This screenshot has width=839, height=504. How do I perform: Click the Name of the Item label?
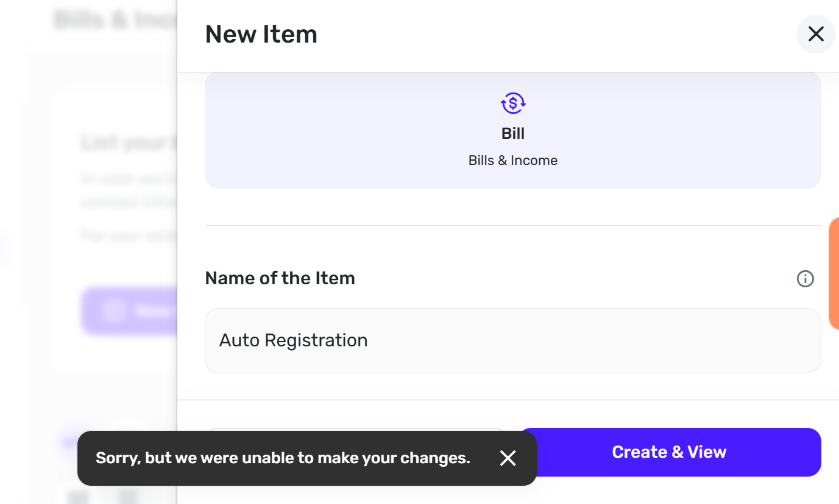(x=280, y=278)
